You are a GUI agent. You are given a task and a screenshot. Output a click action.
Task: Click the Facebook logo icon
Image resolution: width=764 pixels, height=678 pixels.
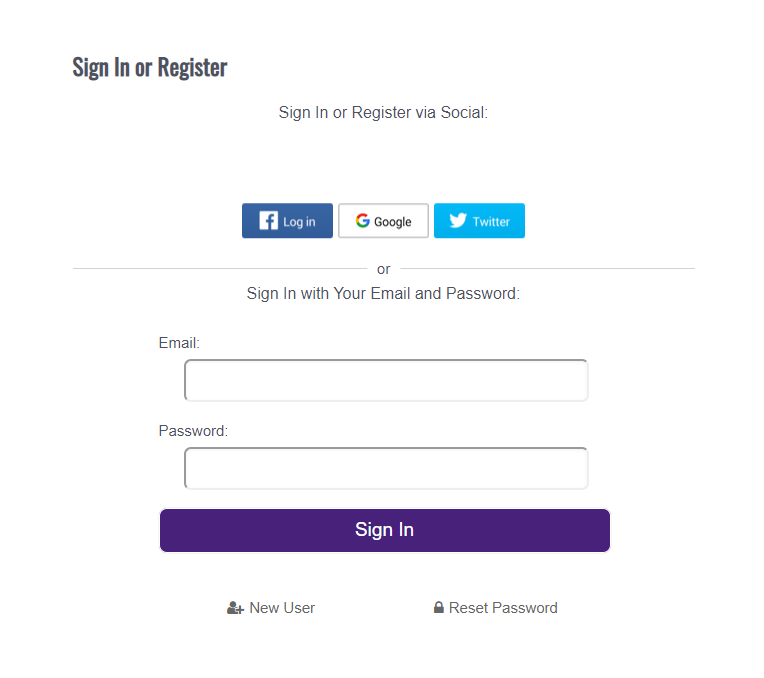click(268, 221)
